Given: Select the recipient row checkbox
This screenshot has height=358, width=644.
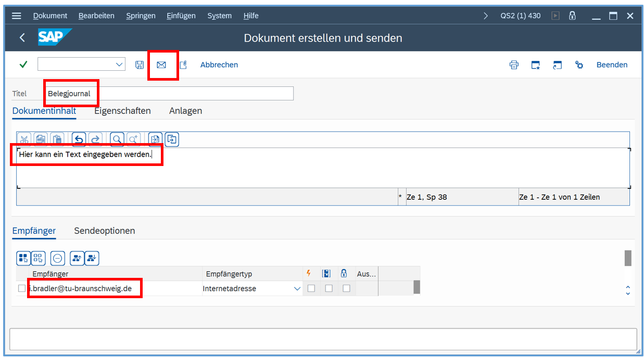Looking at the screenshot, I should pyautogui.click(x=22, y=288).
